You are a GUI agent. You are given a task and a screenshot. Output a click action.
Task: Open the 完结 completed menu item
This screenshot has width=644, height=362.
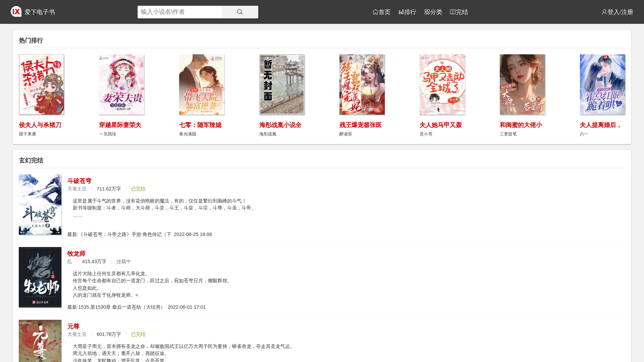pos(459,12)
